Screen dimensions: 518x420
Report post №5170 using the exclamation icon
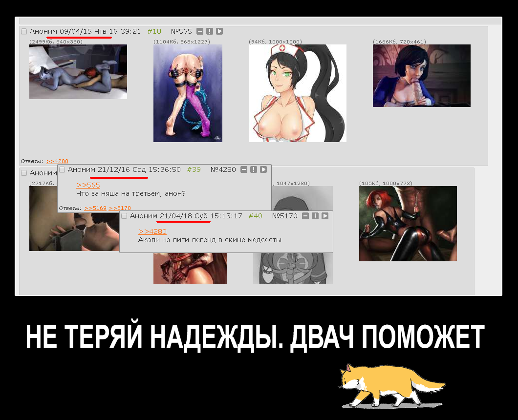click(x=315, y=216)
